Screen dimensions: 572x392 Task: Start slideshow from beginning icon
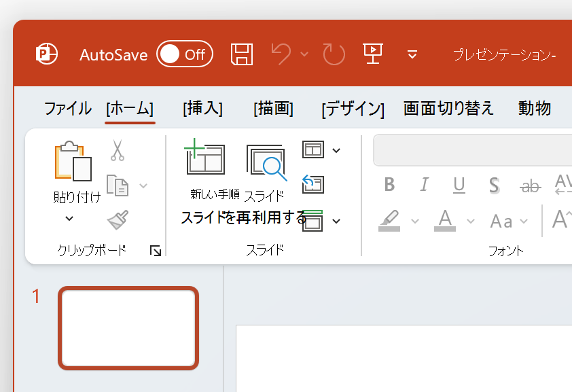(373, 54)
